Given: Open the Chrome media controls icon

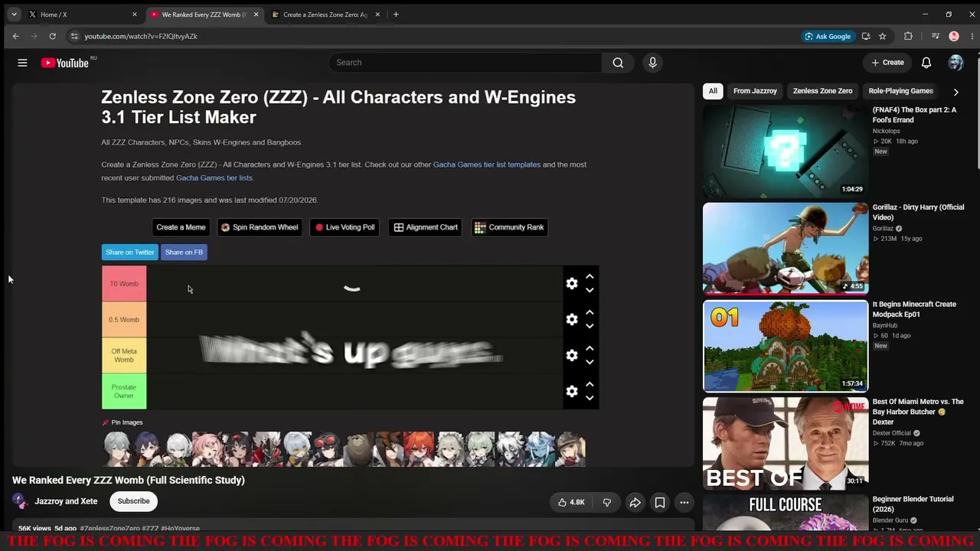Looking at the screenshot, I should click(x=936, y=36).
